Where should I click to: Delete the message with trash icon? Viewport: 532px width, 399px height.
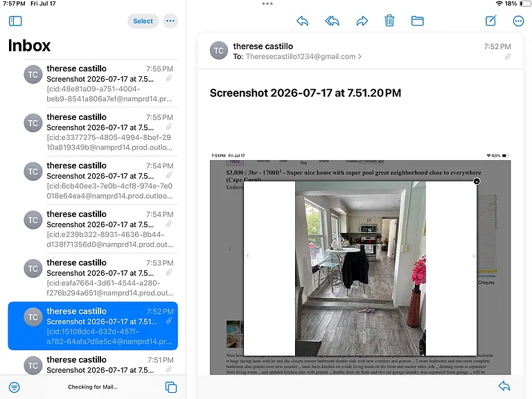click(389, 21)
